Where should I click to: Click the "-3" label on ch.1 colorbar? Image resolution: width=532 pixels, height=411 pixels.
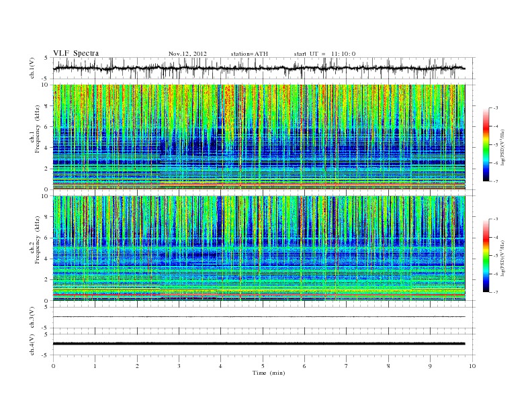[496, 108]
